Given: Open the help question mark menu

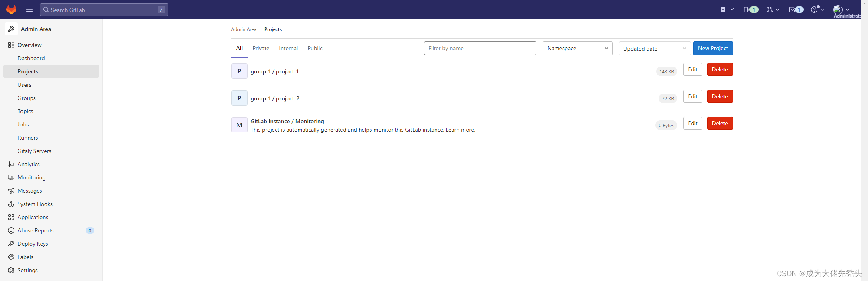Looking at the screenshot, I should coord(817,10).
